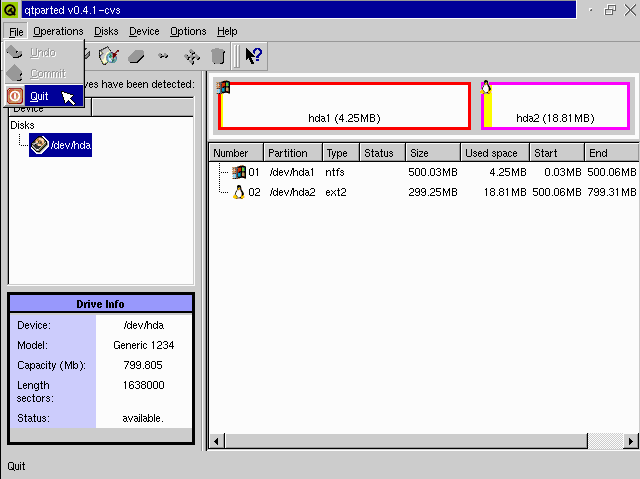Click the Quit status bar message
This screenshot has height=479, width=640.
(16, 466)
